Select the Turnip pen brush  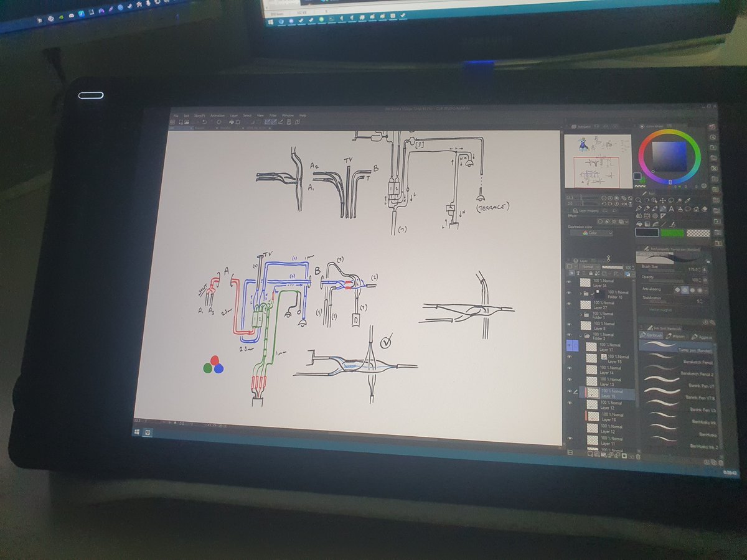676,346
